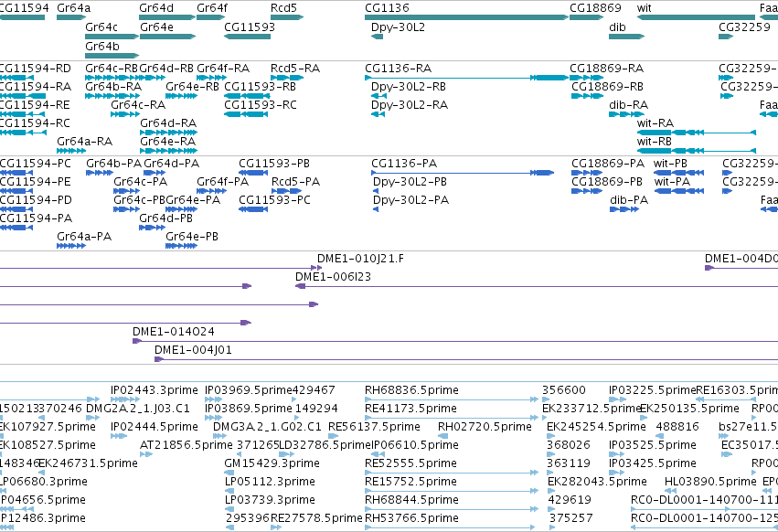Click EST LP05112.3prime

pos(229,491)
